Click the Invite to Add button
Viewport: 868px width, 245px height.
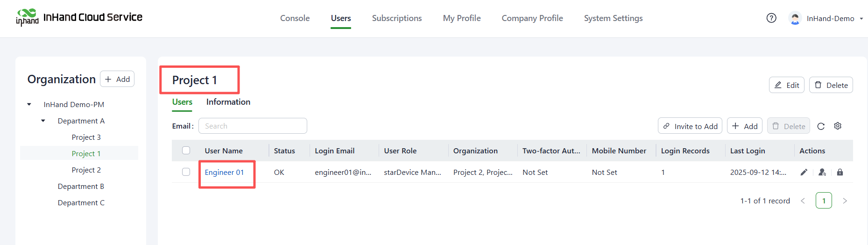tap(690, 126)
